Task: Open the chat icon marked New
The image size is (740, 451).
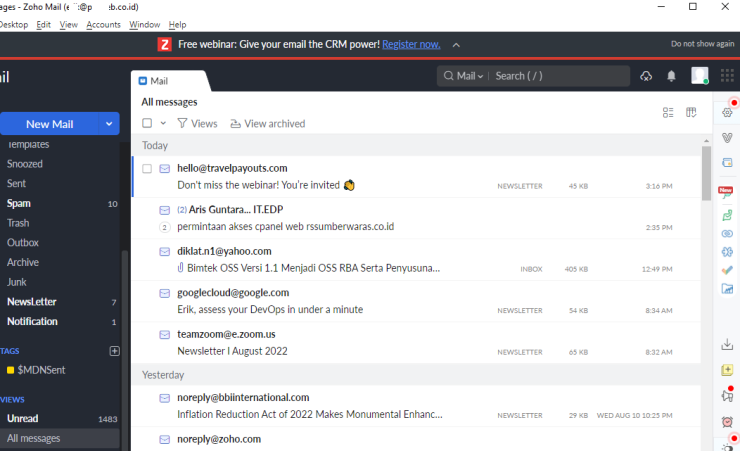Action: pos(726,192)
